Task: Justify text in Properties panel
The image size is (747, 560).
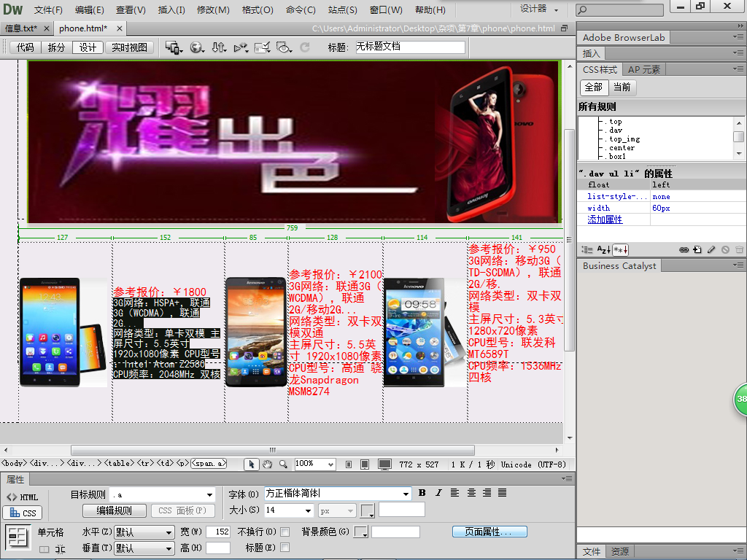Action: click(503, 493)
